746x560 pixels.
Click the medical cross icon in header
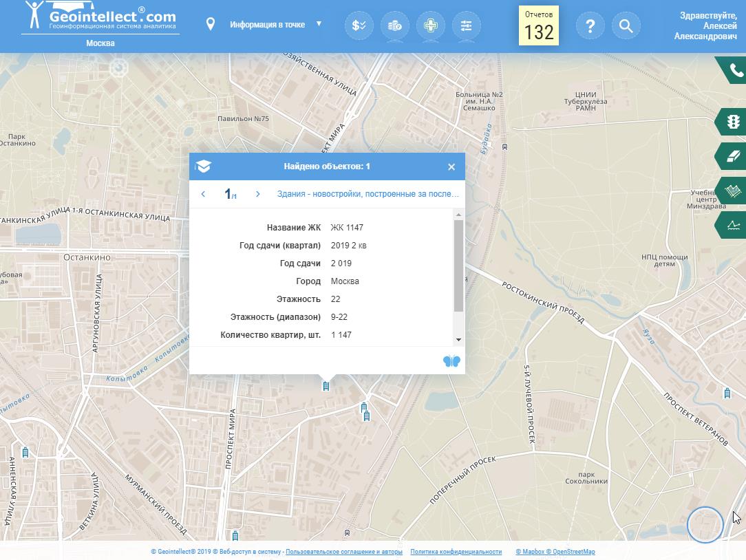tap(430, 26)
